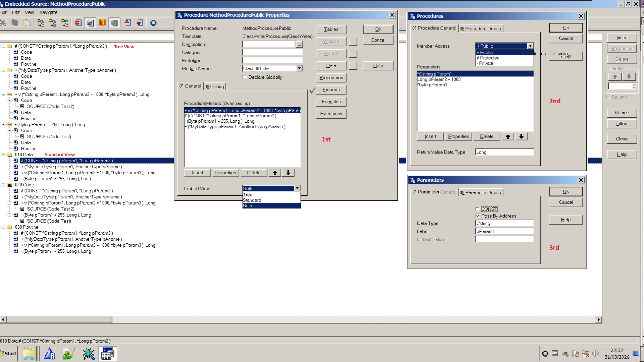Switch to the 09 Procedure Debug tab
Image resolution: width=644 pixels, height=362 pixels.
tap(480, 28)
